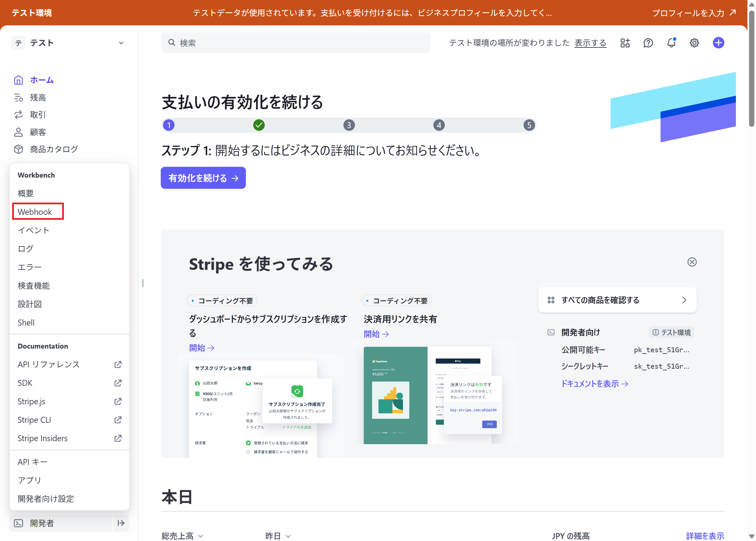
Task: Expand すべての商品を確認する chevron
Action: coord(684,300)
